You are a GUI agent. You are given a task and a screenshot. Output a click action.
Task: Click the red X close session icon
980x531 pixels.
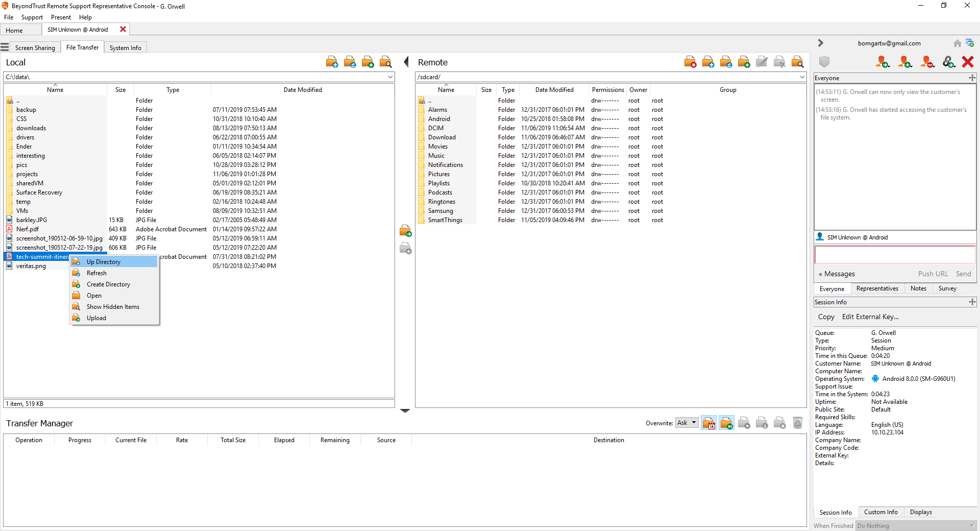[x=967, y=62]
